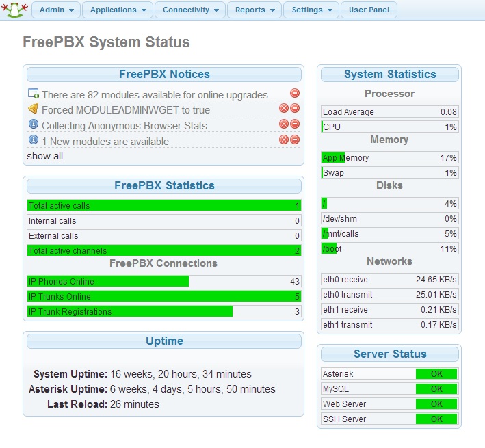Open the Reports menu
The image size is (485, 448).
pos(254,10)
